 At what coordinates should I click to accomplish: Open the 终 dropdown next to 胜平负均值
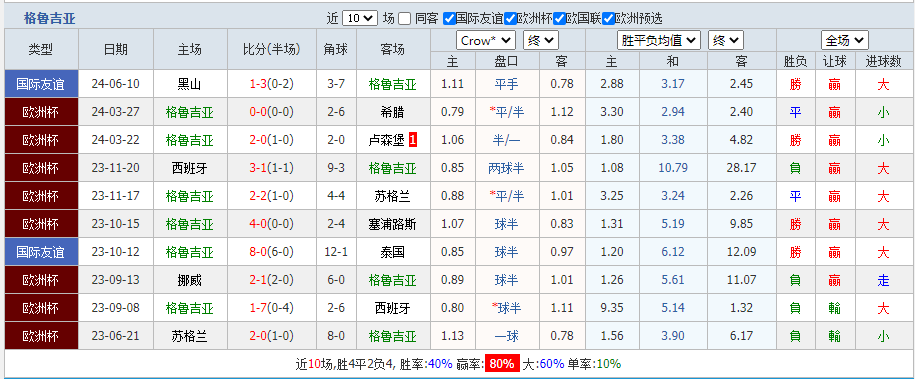tap(725, 40)
